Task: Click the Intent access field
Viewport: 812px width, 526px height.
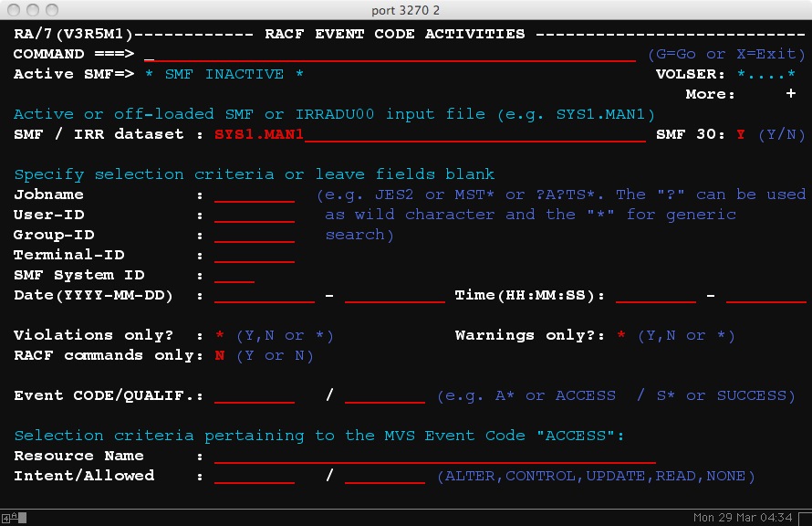Action: 255,477
